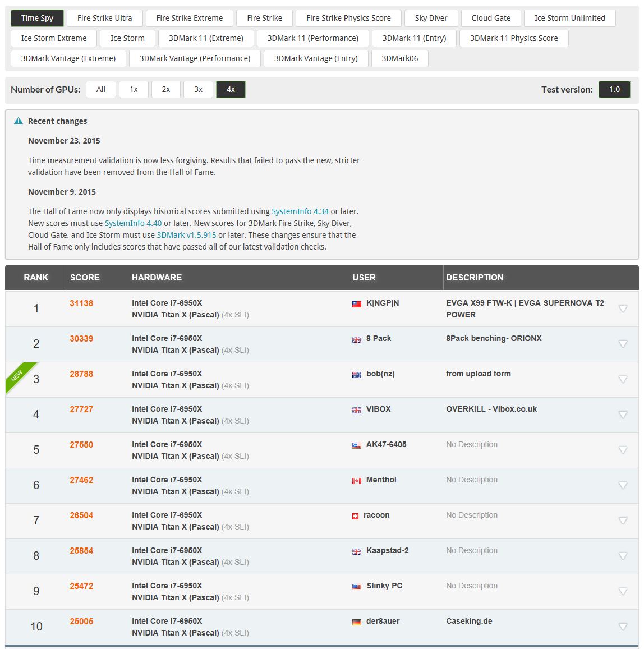Viewport: 644px width, 649px height.
Task: Click the Canada flag icon beside Menthol
Action: [x=356, y=481]
